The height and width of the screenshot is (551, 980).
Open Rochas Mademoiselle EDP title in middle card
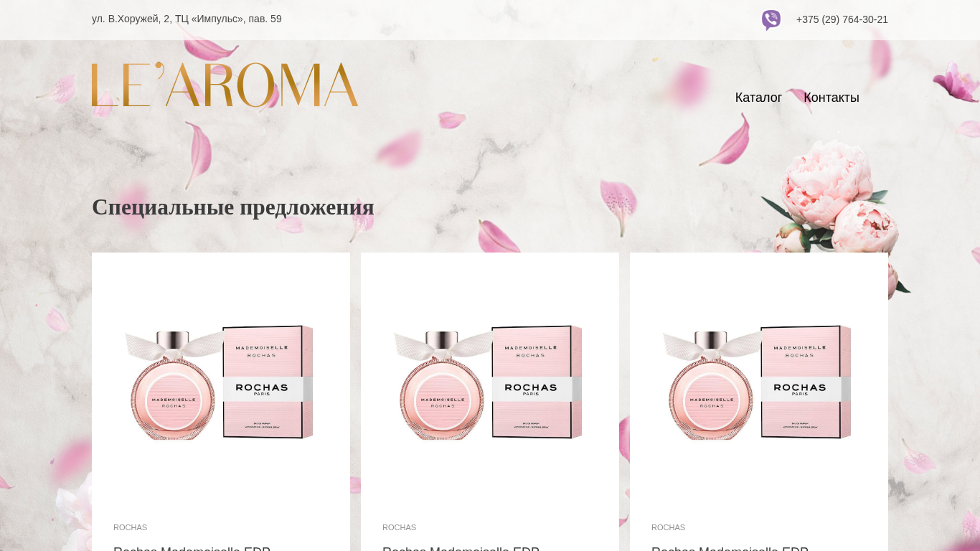click(461, 548)
